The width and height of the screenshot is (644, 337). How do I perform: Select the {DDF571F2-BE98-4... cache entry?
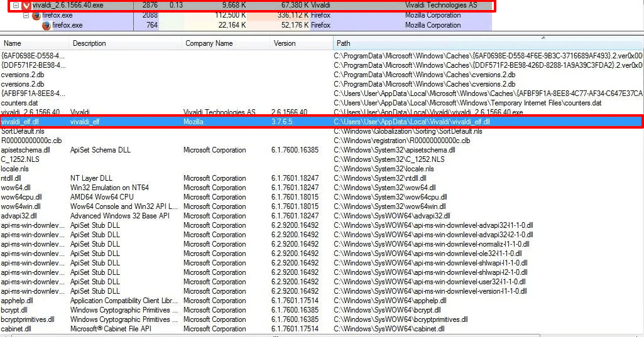322,65
